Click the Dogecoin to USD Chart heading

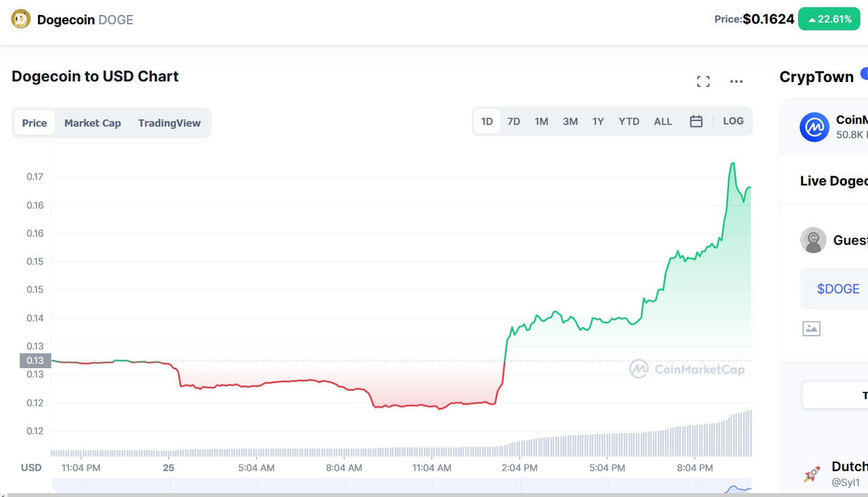pos(95,77)
